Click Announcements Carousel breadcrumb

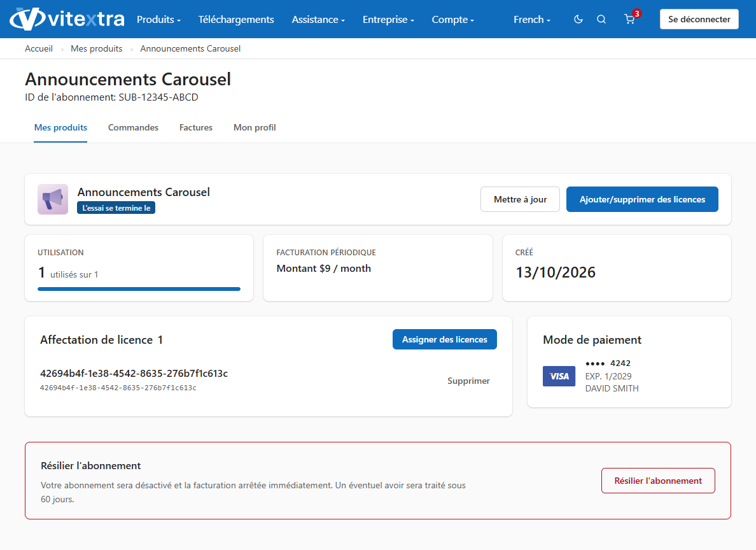pos(190,49)
